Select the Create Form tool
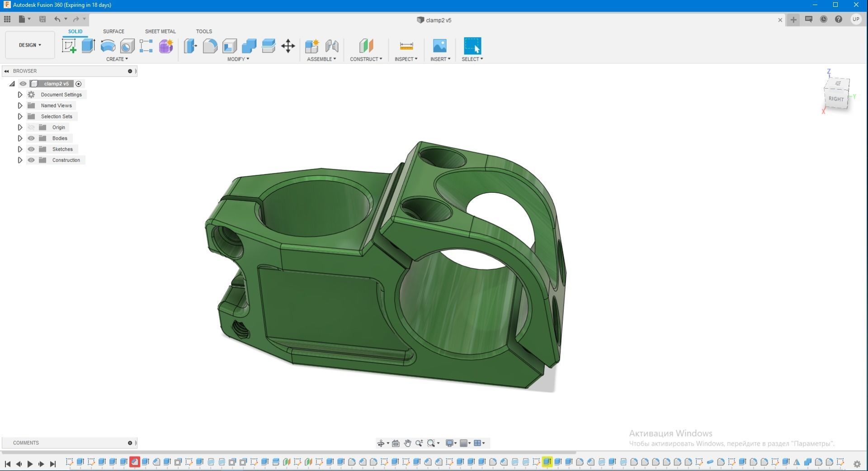This screenshot has height=471, width=868. pyautogui.click(x=166, y=46)
